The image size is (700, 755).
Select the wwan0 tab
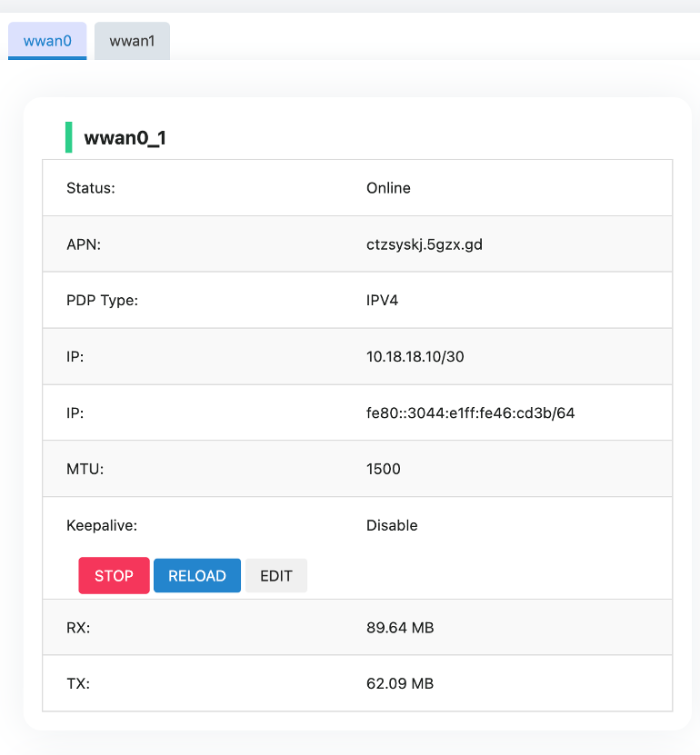coord(46,41)
